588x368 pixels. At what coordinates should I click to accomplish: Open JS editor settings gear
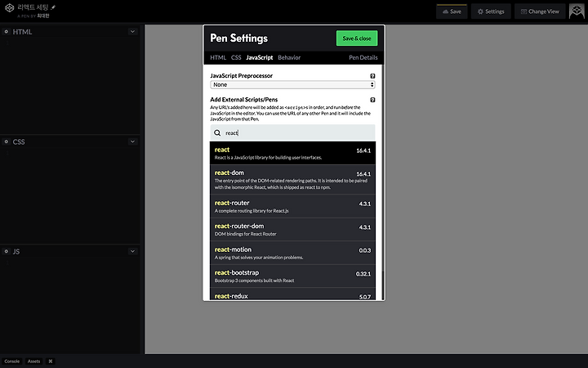click(6, 251)
